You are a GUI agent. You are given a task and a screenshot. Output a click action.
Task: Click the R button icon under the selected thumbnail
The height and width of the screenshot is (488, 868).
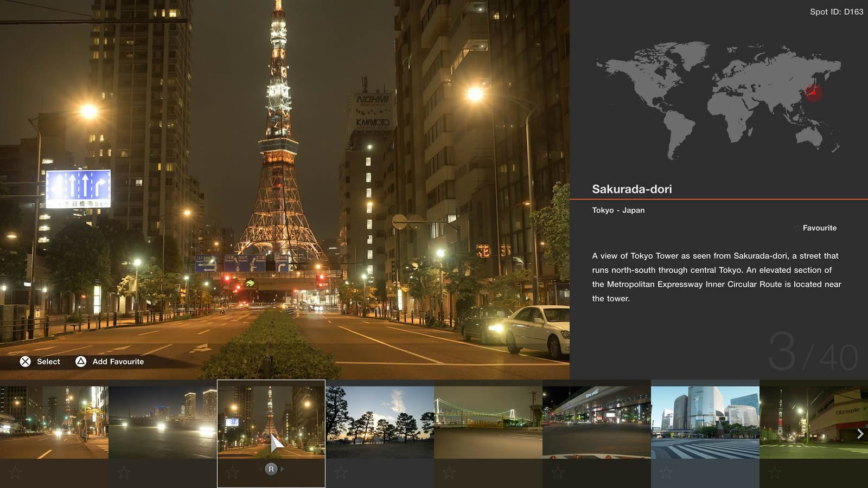pos(271,469)
